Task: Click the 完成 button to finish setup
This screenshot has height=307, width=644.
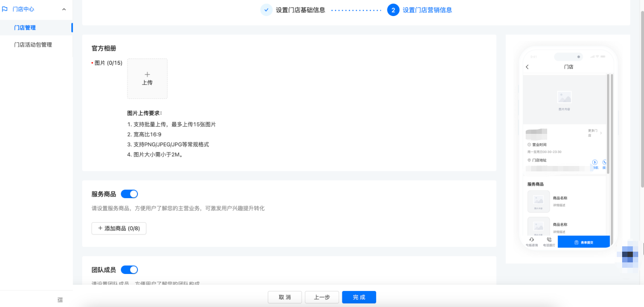Action: pyautogui.click(x=358, y=297)
